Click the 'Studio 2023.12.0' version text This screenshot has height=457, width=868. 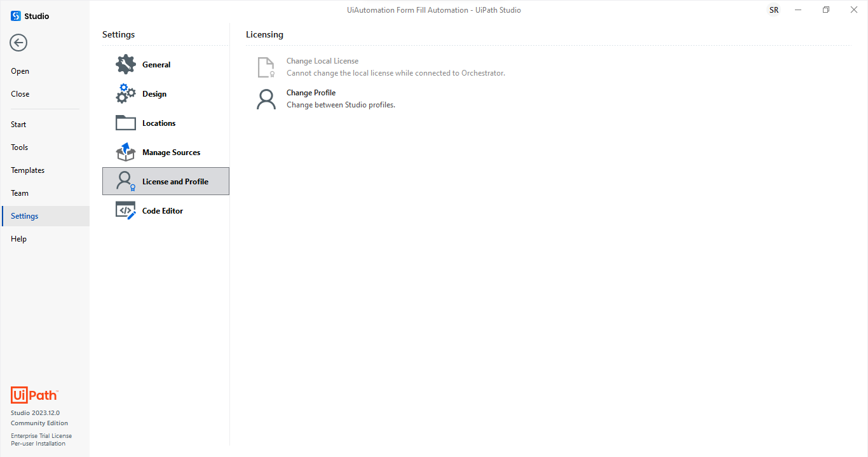36,413
